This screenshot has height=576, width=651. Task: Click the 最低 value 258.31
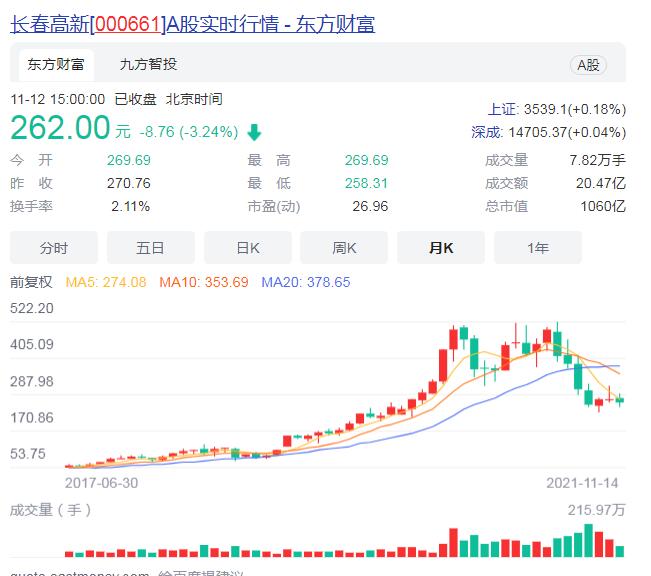click(366, 183)
